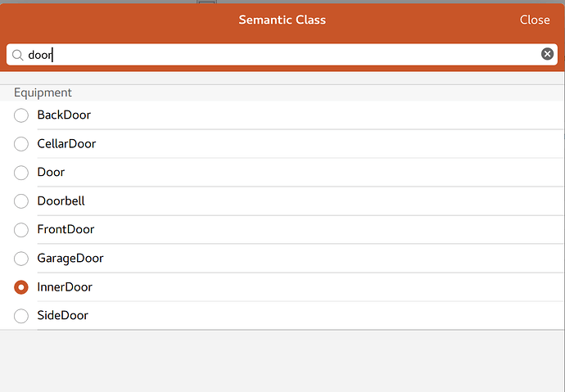565x392 pixels.
Task: Click the Equipment section header
Action: click(43, 92)
